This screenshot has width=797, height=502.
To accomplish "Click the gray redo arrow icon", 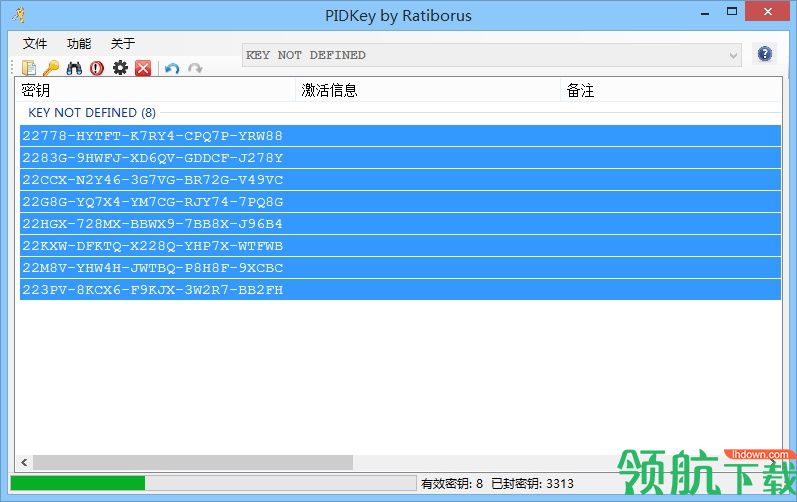I will coord(195,68).
